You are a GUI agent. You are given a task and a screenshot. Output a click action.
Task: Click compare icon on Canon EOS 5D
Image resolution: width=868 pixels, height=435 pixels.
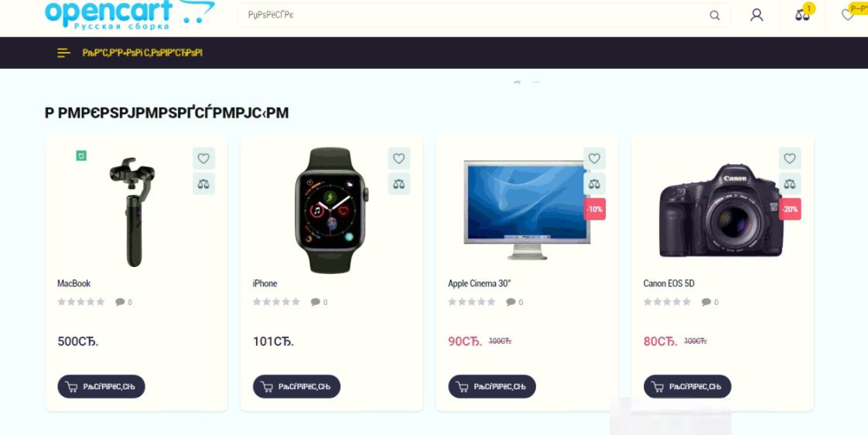point(790,184)
